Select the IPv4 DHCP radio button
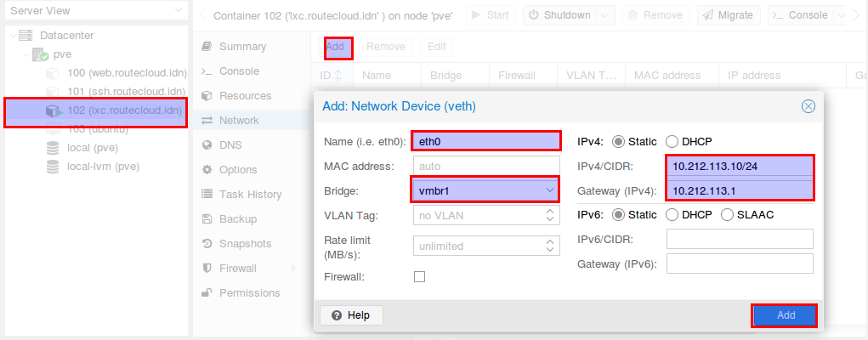The image size is (868, 340). (672, 142)
